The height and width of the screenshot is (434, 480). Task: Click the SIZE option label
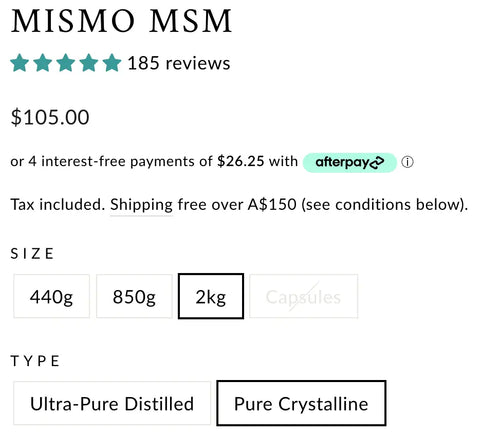click(x=32, y=254)
